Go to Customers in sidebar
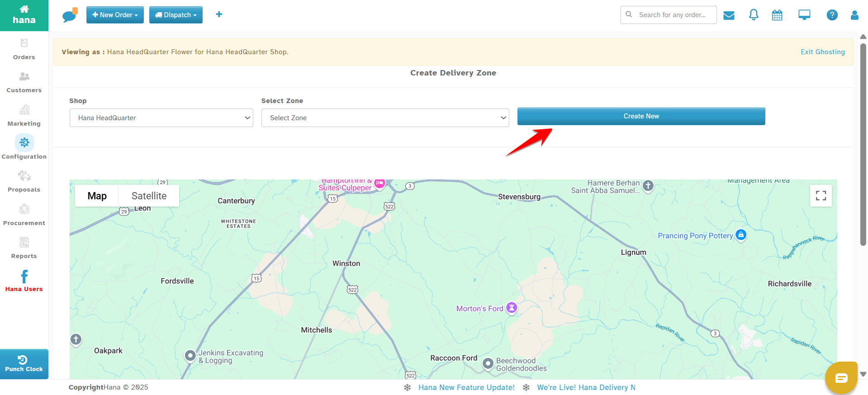The width and height of the screenshot is (868, 395). [x=24, y=82]
